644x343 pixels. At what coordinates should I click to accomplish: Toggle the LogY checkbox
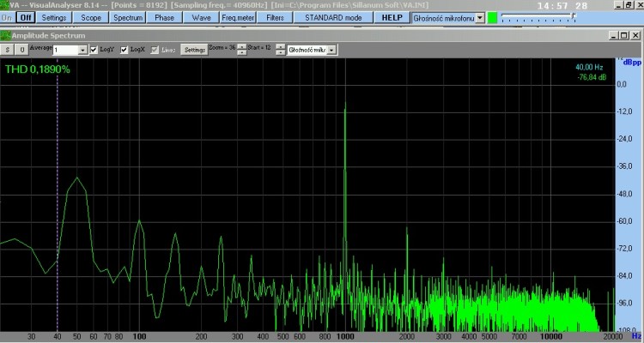tap(94, 50)
